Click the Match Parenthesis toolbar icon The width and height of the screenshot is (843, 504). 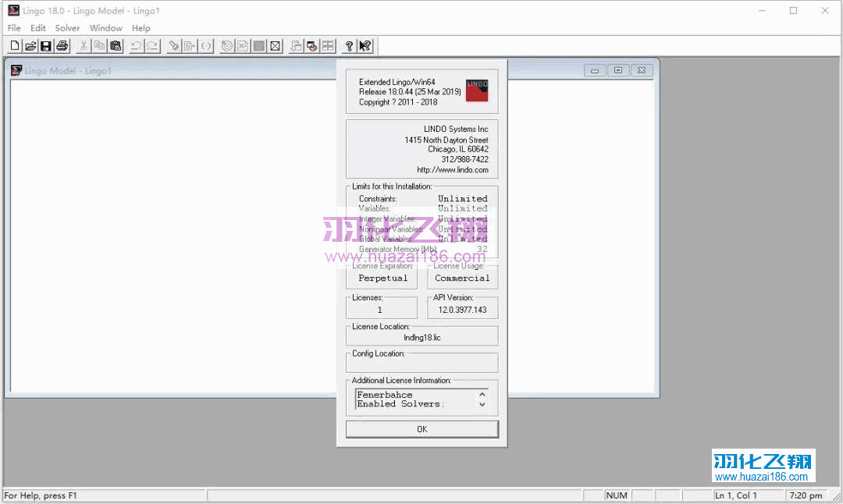[206, 46]
